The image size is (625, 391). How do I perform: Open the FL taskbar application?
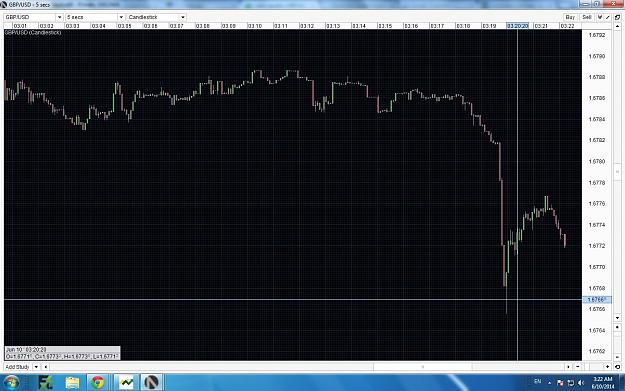tap(46, 383)
